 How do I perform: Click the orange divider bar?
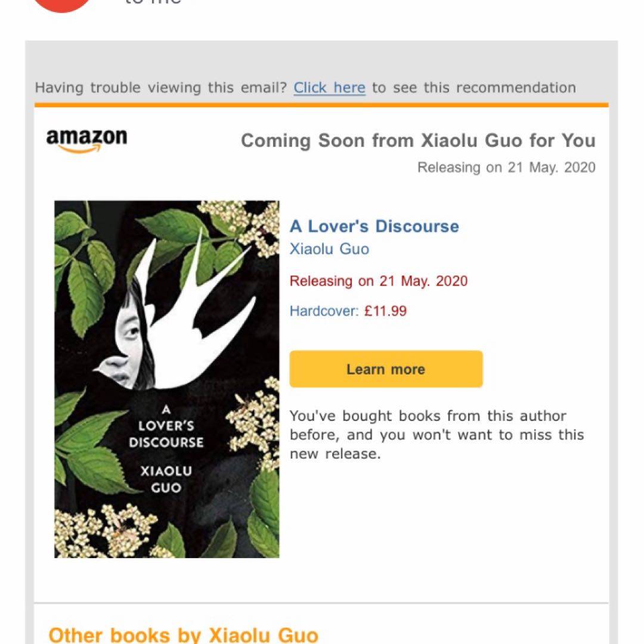pos(321,105)
